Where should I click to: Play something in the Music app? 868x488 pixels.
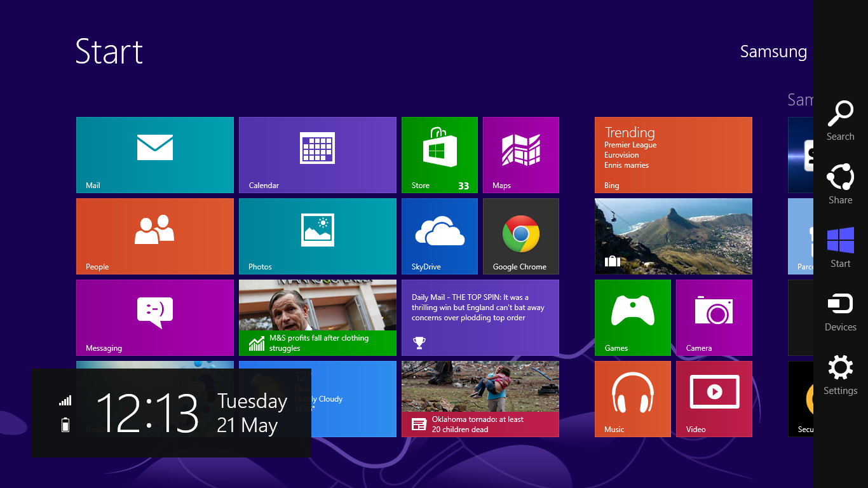[632, 398]
